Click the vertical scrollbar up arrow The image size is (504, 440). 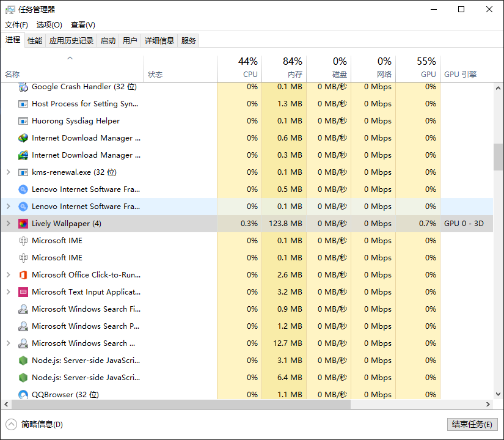[499, 88]
